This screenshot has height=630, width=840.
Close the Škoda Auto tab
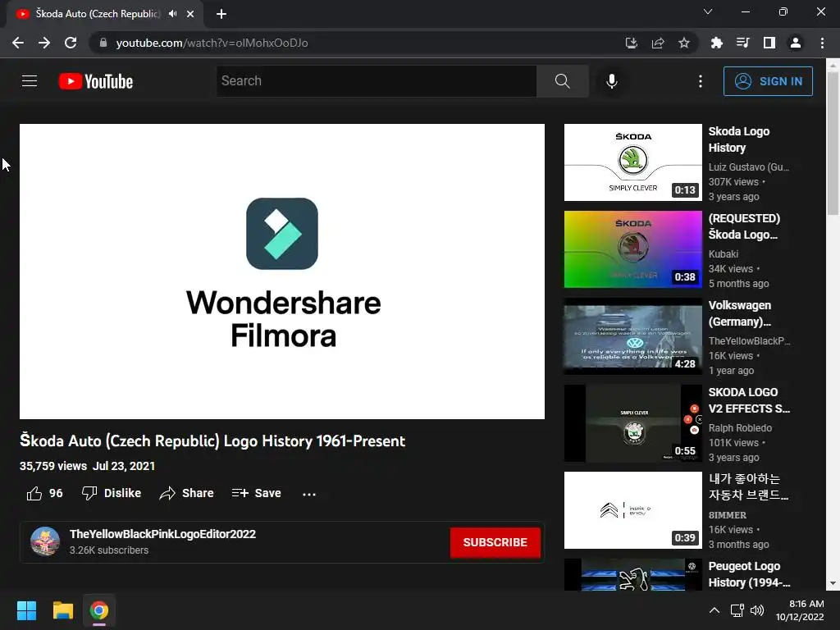[190, 14]
